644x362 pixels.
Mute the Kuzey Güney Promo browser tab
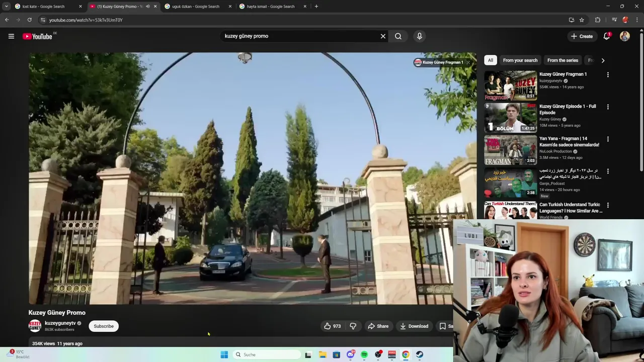click(147, 7)
